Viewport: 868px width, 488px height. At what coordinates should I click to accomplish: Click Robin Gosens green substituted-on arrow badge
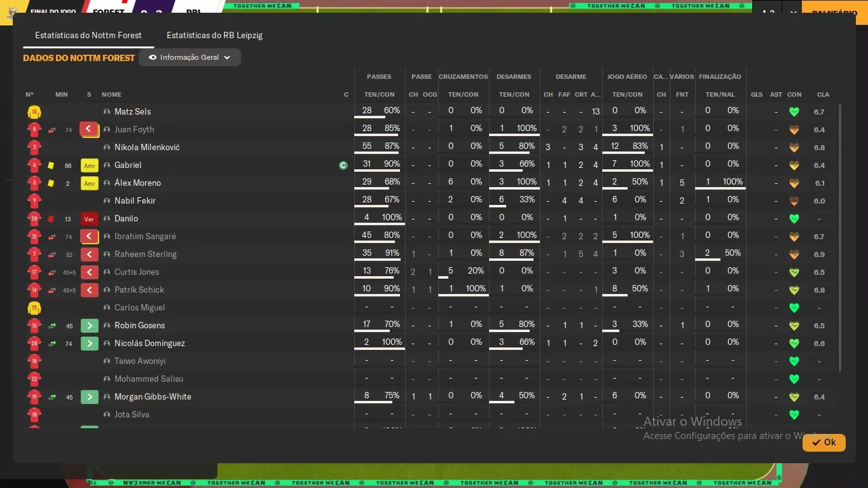(x=90, y=326)
